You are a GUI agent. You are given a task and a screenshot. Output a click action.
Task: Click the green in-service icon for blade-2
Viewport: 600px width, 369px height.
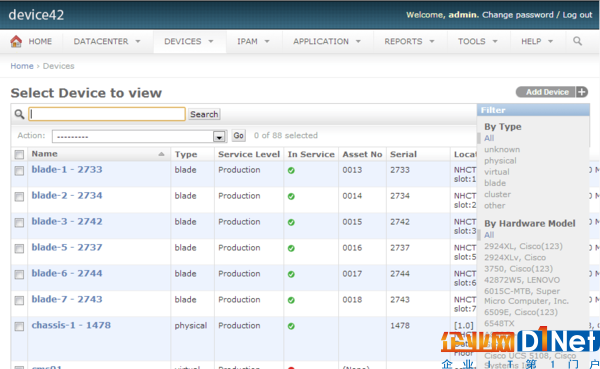pyautogui.click(x=291, y=196)
